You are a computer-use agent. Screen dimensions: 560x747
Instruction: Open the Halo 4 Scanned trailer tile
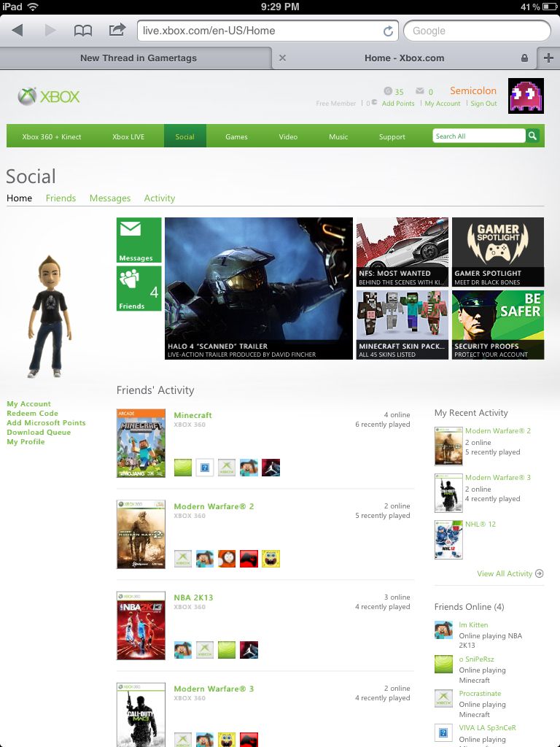point(259,288)
